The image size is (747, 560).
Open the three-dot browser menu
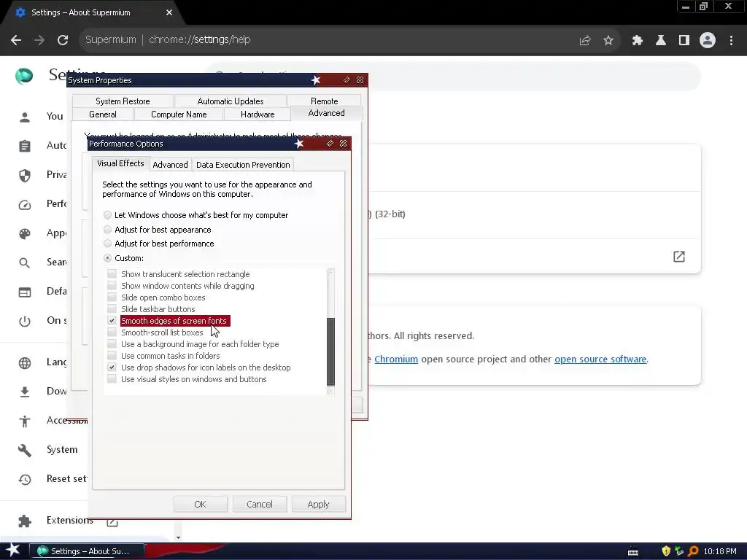tap(731, 41)
